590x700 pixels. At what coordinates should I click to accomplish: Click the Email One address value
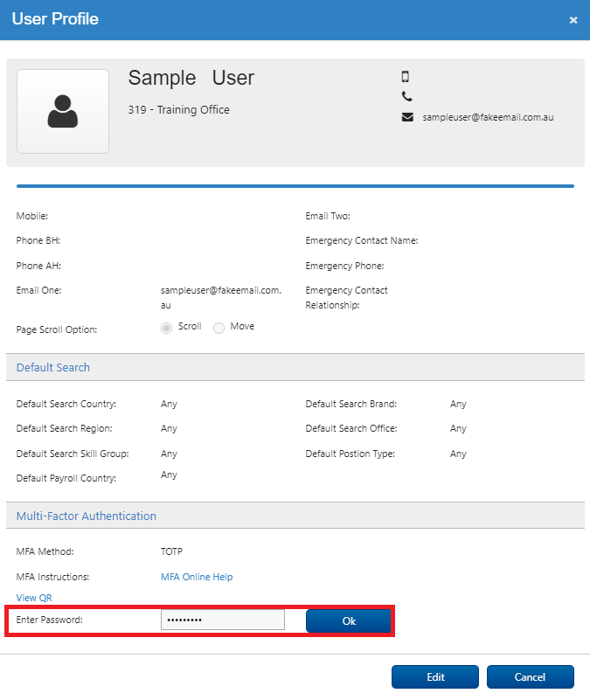point(221,298)
